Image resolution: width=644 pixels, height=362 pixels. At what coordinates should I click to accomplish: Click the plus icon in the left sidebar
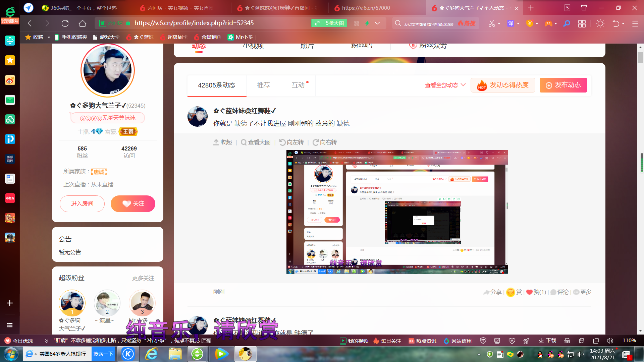click(x=10, y=303)
